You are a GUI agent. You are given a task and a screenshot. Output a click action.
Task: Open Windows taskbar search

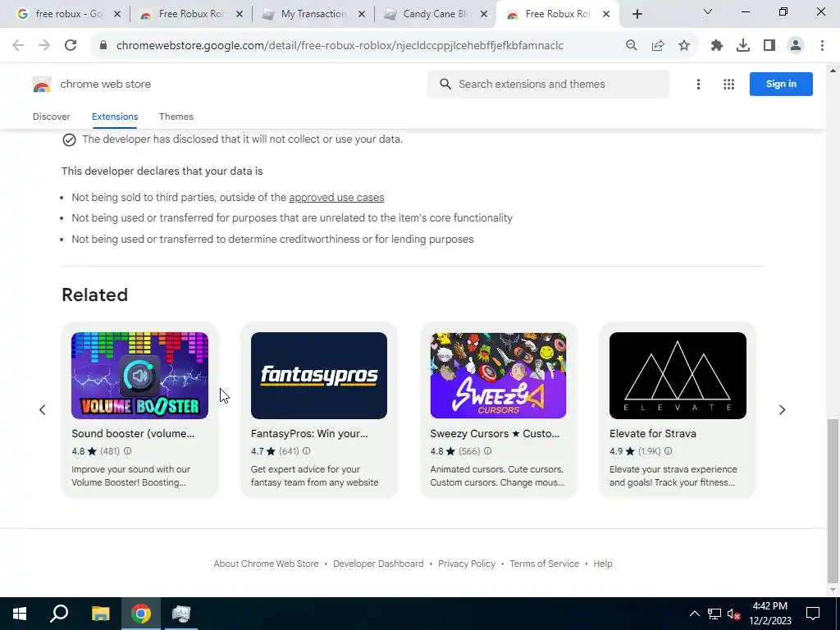[59, 614]
